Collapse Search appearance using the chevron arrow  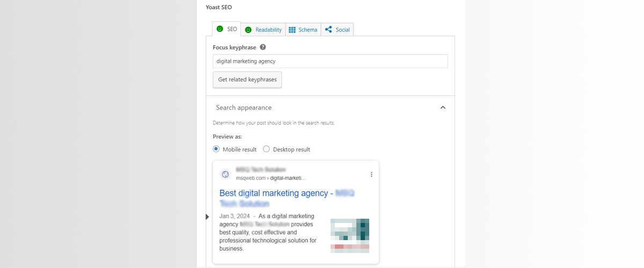[443, 108]
